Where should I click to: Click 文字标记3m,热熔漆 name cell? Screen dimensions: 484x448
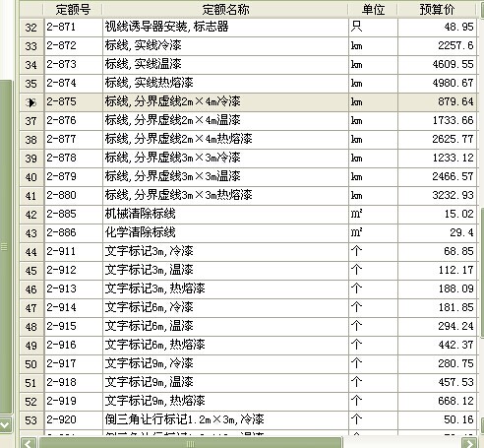[x=225, y=289]
